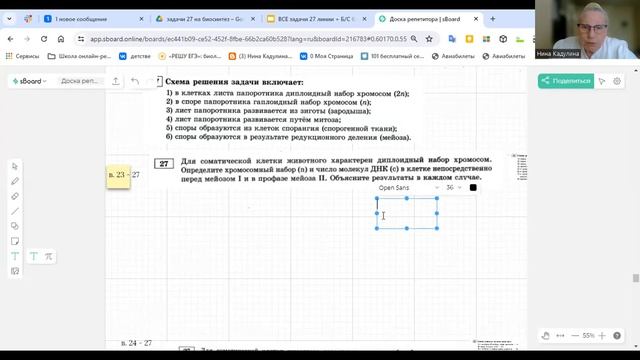
Task: Open the Open Sans font dropdown
Action: tap(409, 188)
